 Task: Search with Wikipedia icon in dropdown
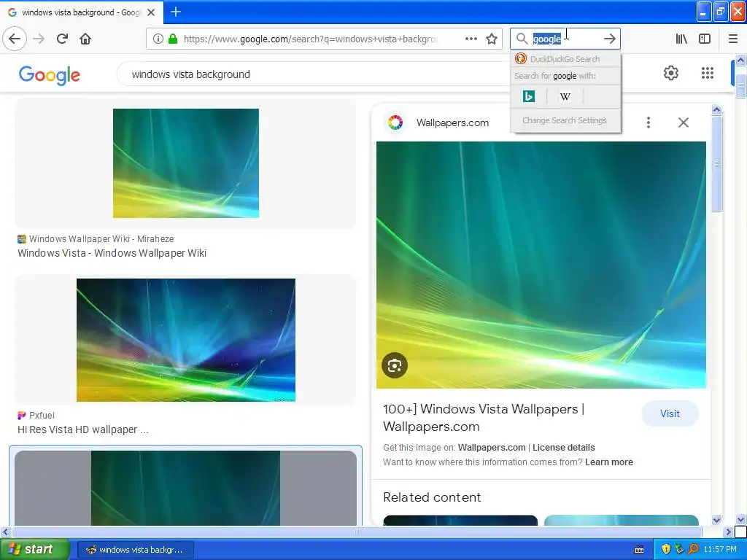[x=565, y=96]
